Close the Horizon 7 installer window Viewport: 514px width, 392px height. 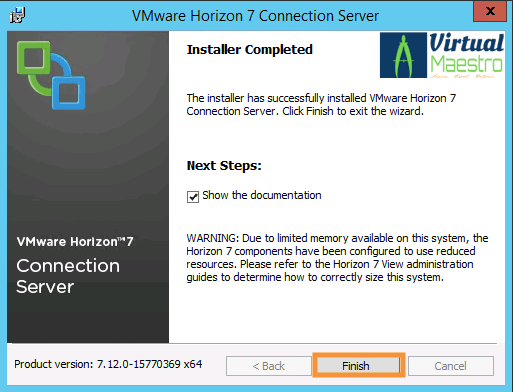pos(490,11)
